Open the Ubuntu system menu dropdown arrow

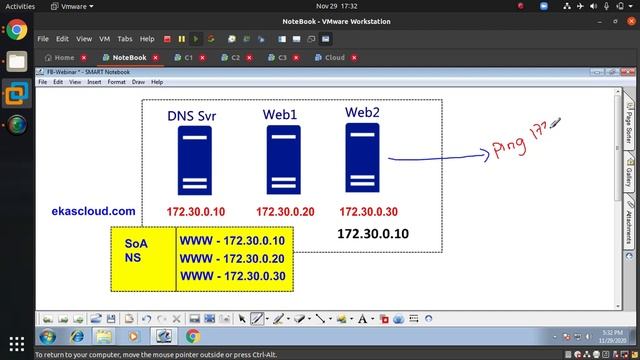click(x=631, y=6)
